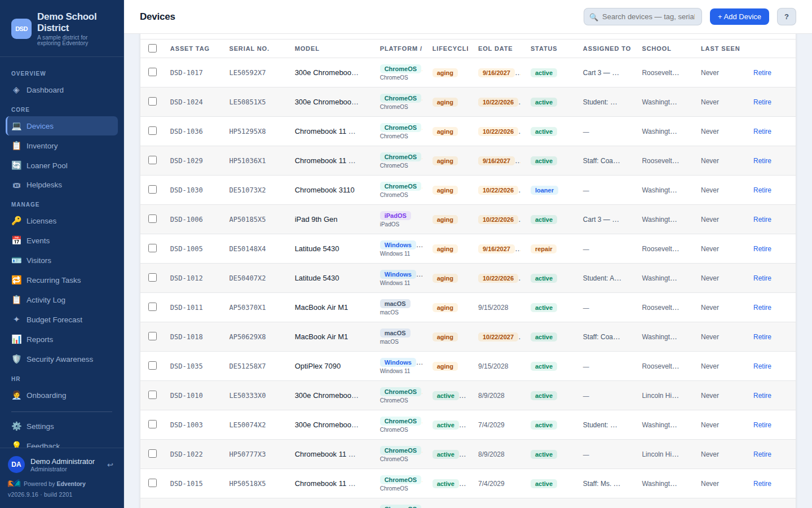
Task: Click the Add Device button
Action: click(x=739, y=17)
